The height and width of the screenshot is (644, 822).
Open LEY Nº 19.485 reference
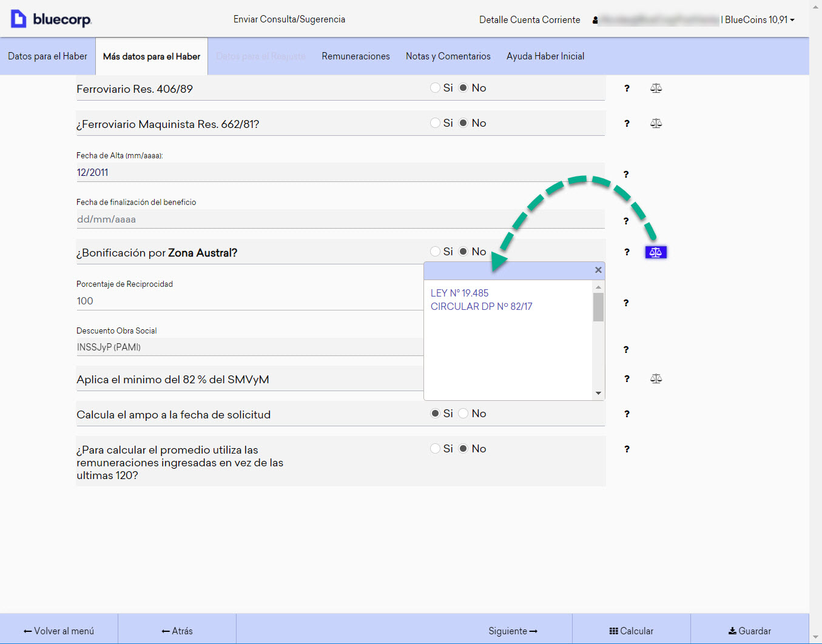pyautogui.click(x=460, y=293)
